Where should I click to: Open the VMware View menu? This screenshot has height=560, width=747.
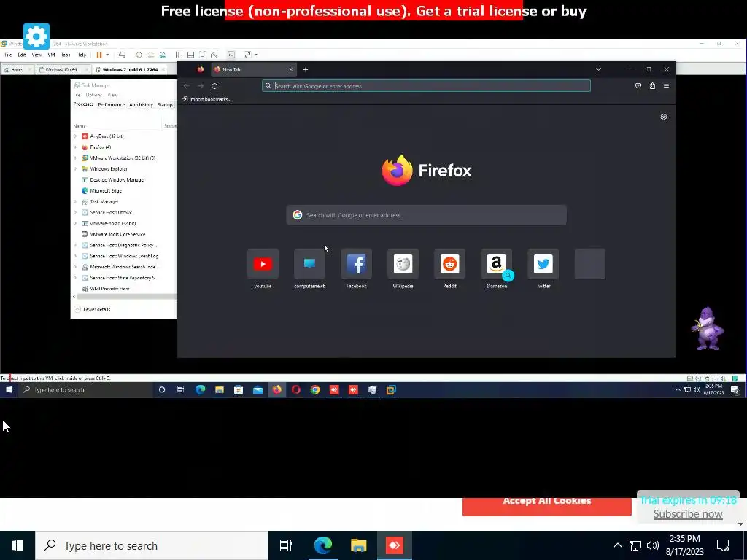click(x=36, y=55)
